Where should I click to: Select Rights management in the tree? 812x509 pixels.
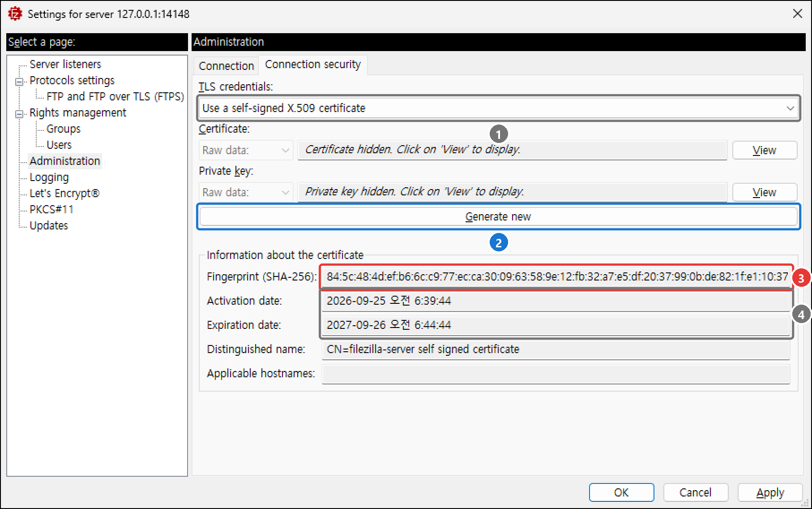coord(78,112)
